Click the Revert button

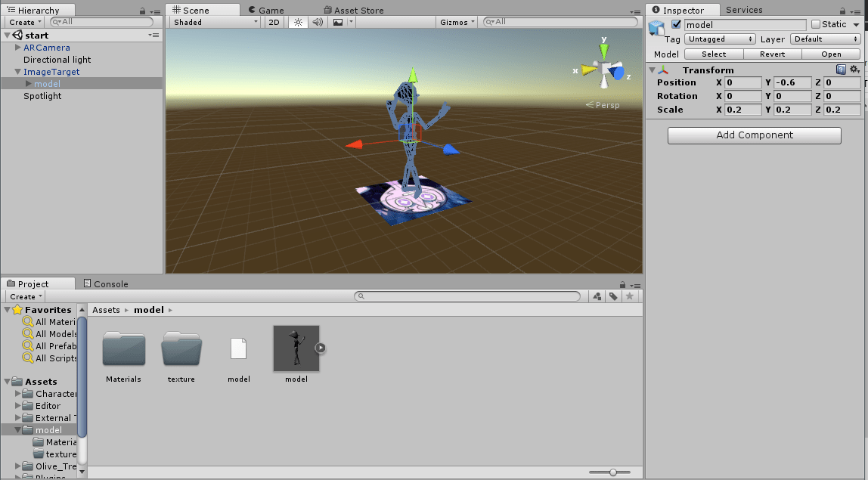click(773, 54)
